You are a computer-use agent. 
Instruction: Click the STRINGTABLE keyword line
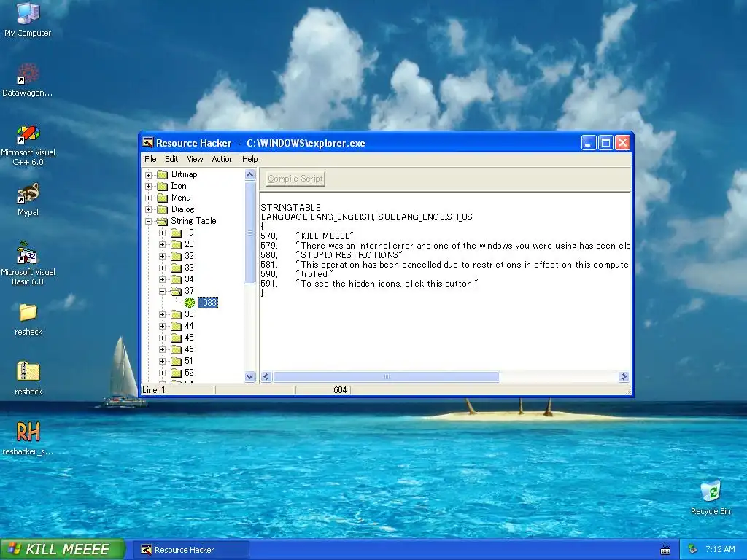[290, 208]
